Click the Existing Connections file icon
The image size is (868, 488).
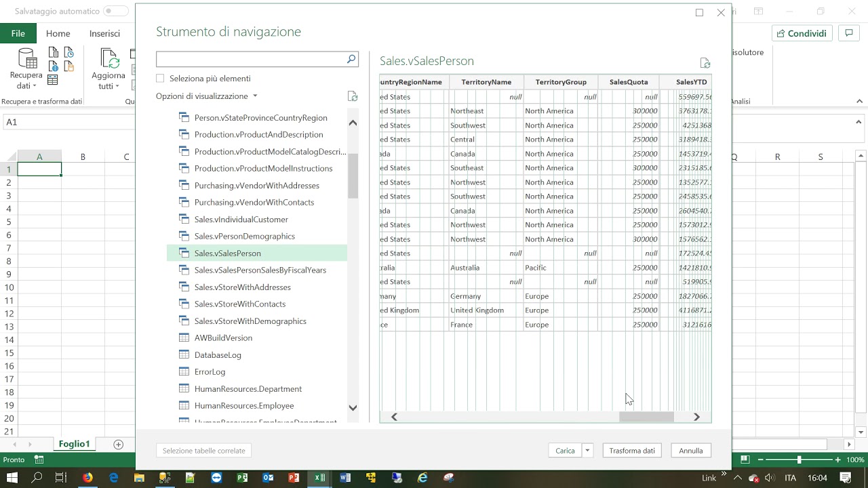coord(68,66)
